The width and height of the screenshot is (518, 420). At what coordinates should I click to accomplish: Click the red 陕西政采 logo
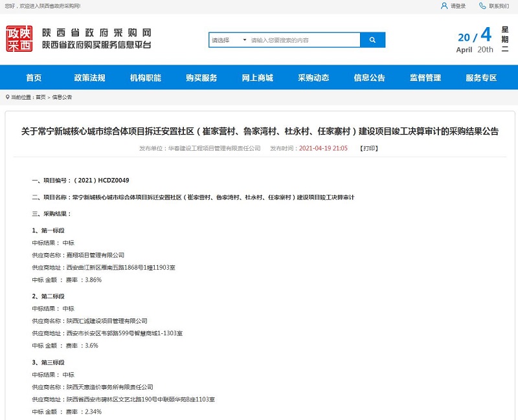tap(19, 39)
